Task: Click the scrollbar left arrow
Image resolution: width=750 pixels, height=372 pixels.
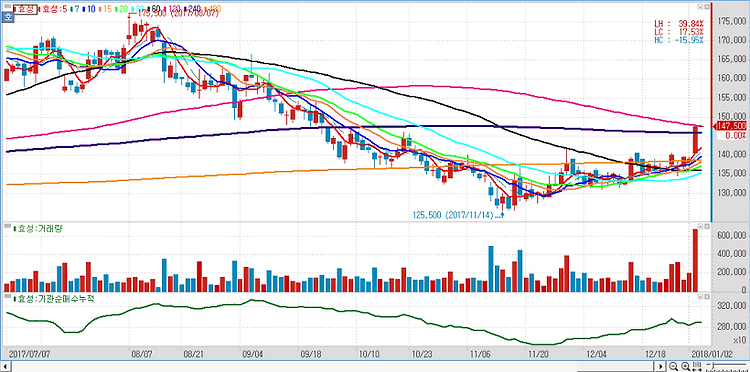Action: click(x=5, y=367)
